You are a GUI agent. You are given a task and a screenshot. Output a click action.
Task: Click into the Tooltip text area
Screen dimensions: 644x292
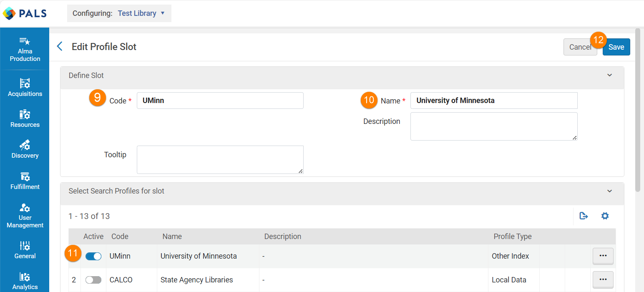pyautogui.click(x=220, y=160)
